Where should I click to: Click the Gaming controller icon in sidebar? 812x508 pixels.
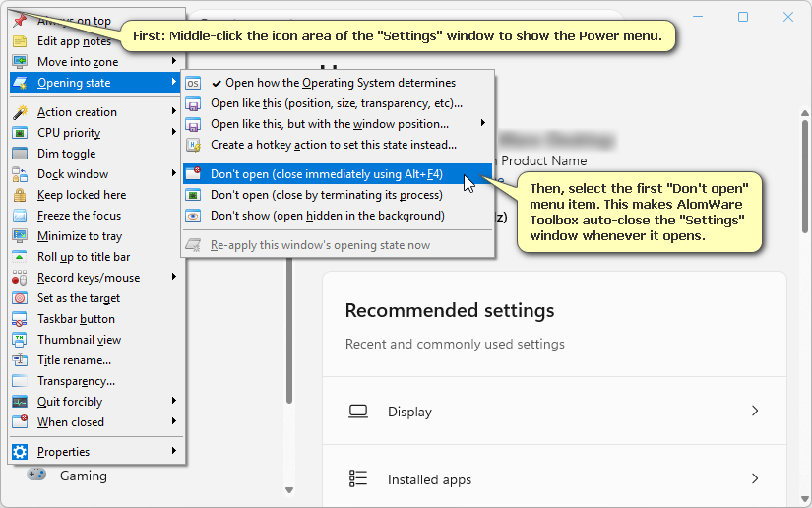pos(36,475)
